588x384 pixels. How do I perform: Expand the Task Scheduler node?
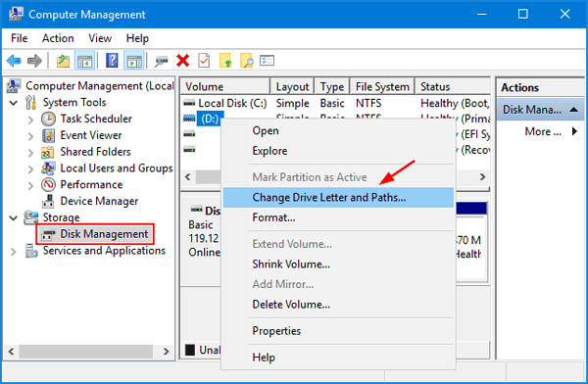30,120
